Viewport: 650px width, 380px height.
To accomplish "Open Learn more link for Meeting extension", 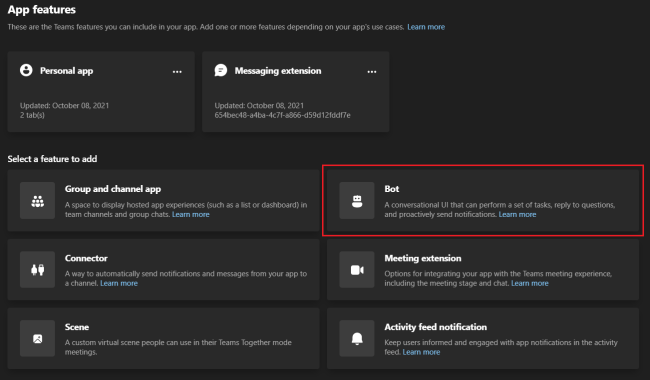I will 530,283.
